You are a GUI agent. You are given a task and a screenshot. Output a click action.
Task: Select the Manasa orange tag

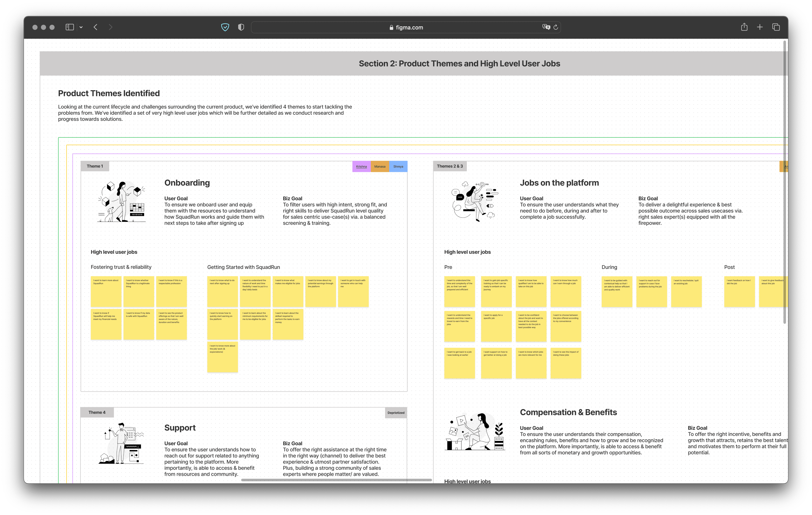(x=380, y=166)
